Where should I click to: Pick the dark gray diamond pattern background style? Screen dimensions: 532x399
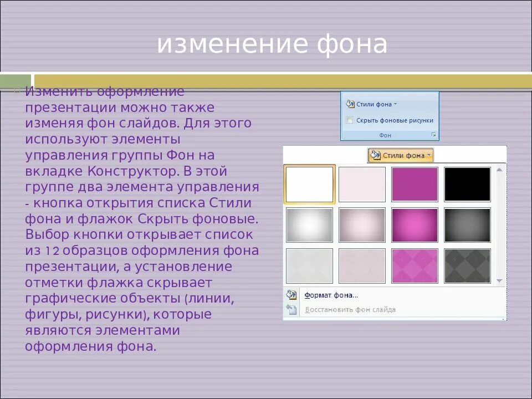(x=467, y=266)
